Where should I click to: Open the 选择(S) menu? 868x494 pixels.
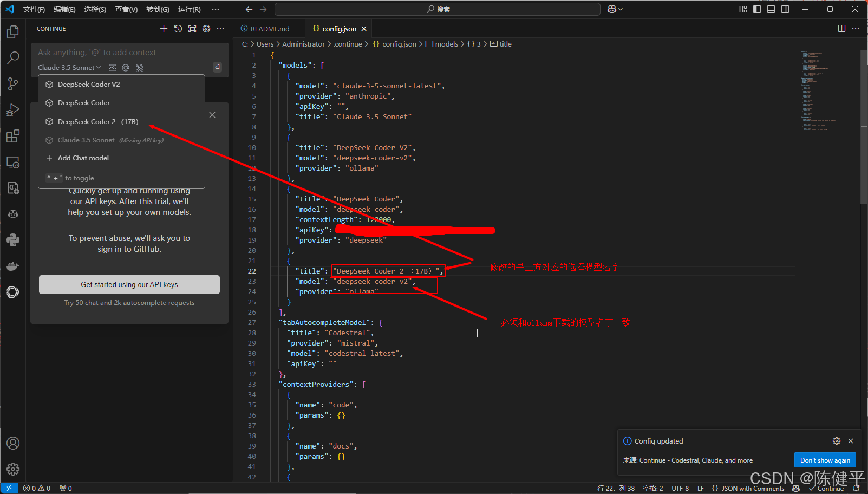coord(95,9)
